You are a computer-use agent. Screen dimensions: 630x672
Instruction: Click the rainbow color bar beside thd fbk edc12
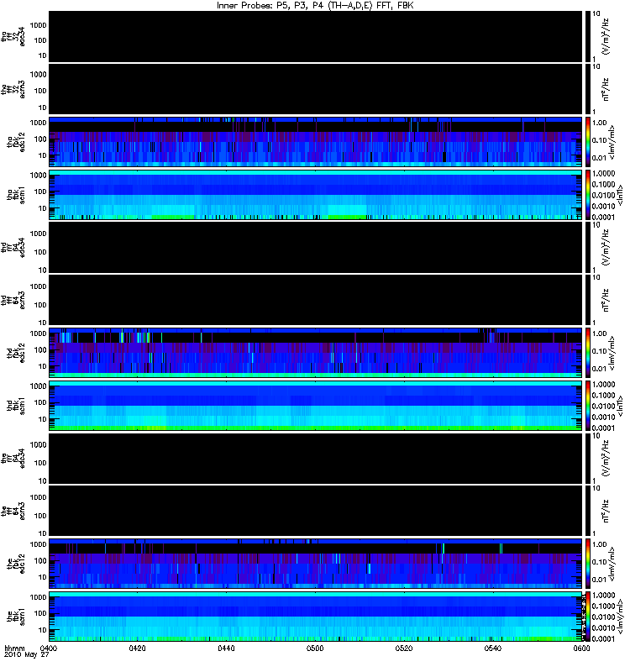coord(588,353)
